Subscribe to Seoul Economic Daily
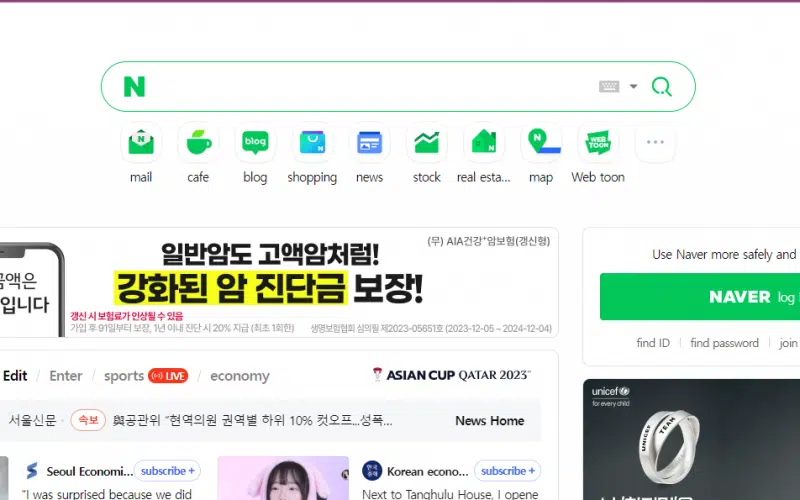 (168, 471)
